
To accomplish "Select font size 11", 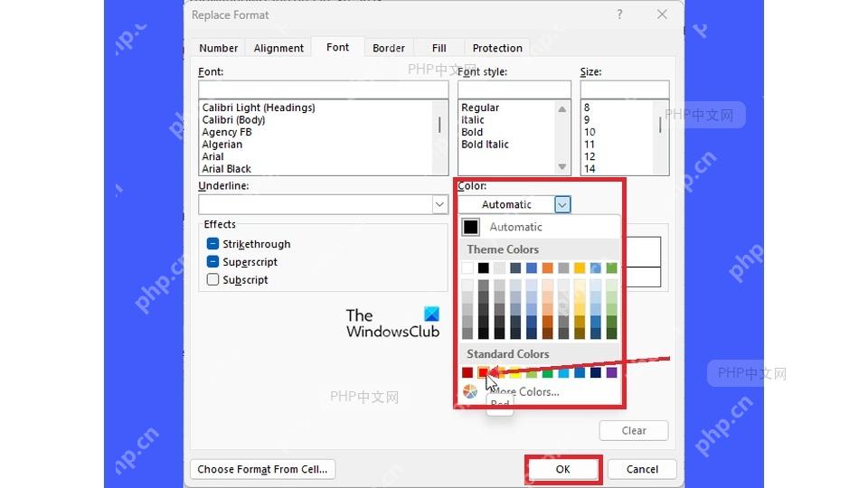I will tap(590, 144).
